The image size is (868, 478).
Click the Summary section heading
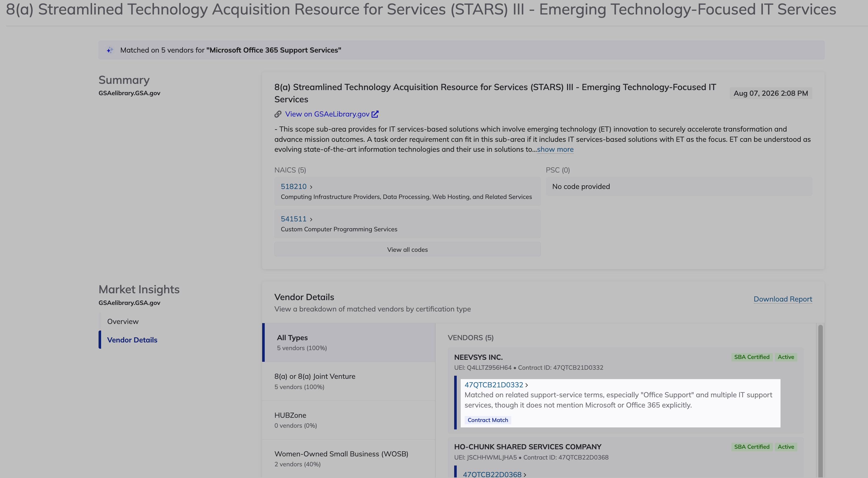[x=124, y=80]
